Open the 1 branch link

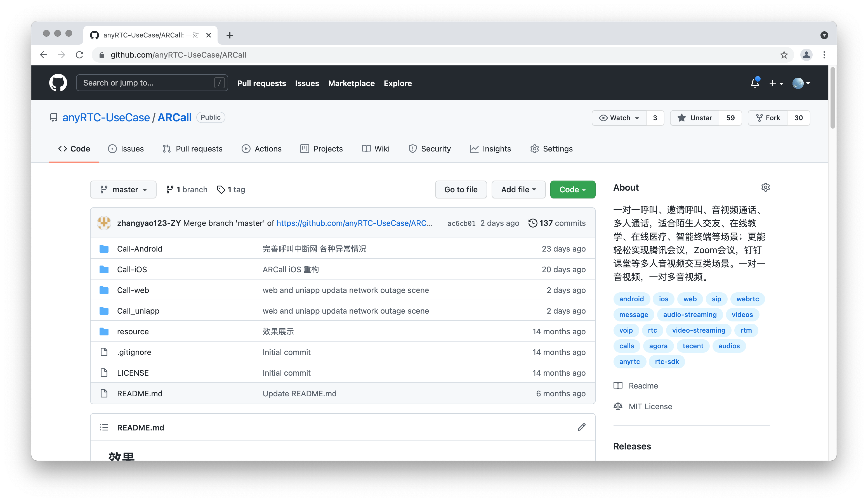tap(187, 190)
